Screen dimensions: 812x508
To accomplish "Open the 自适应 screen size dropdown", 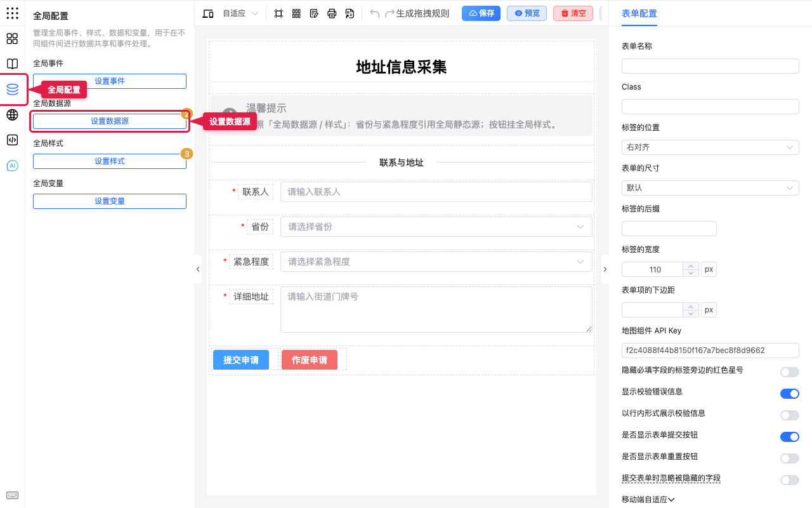I will (240, 13).
